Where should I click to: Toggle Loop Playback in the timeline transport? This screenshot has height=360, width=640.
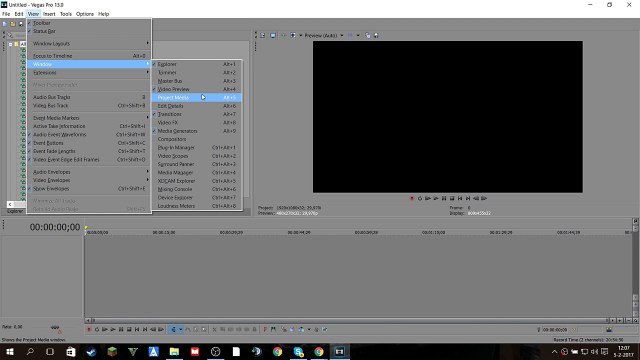pos(97,329)
